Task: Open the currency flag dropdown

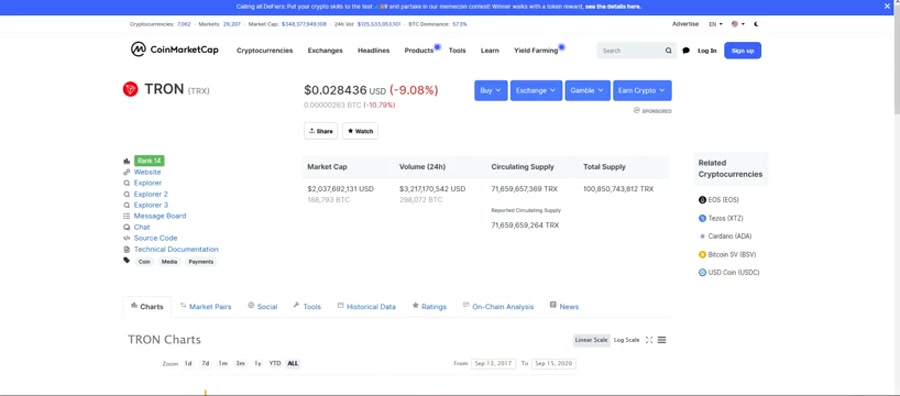Action: point(738,24)
